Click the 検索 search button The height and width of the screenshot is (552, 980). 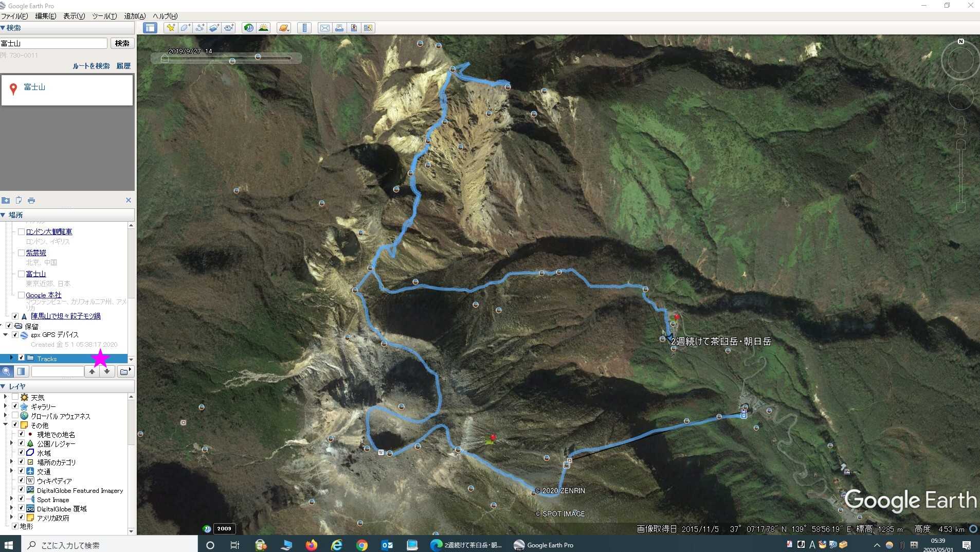coord(122,43)
